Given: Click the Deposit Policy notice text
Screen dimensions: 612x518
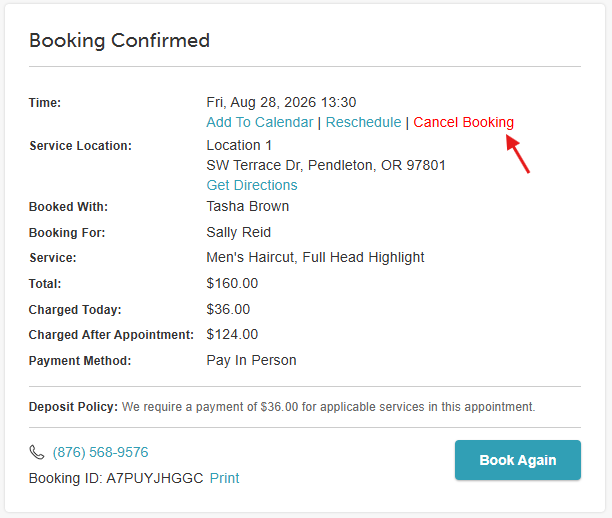Looking at the screenshot, I should point(282,407).
